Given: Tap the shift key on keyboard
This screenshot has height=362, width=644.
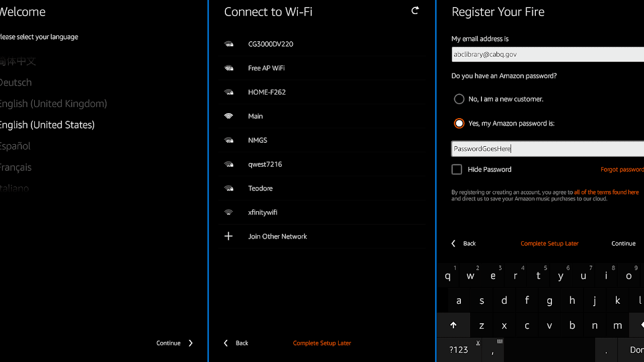Looking at the screenshot, I should (453, 325).
